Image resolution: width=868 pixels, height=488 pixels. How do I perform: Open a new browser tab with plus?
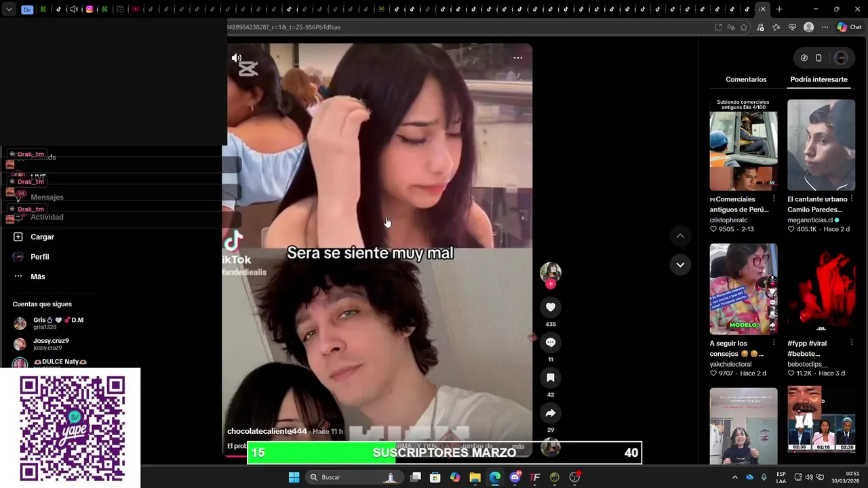pos(779,9)
